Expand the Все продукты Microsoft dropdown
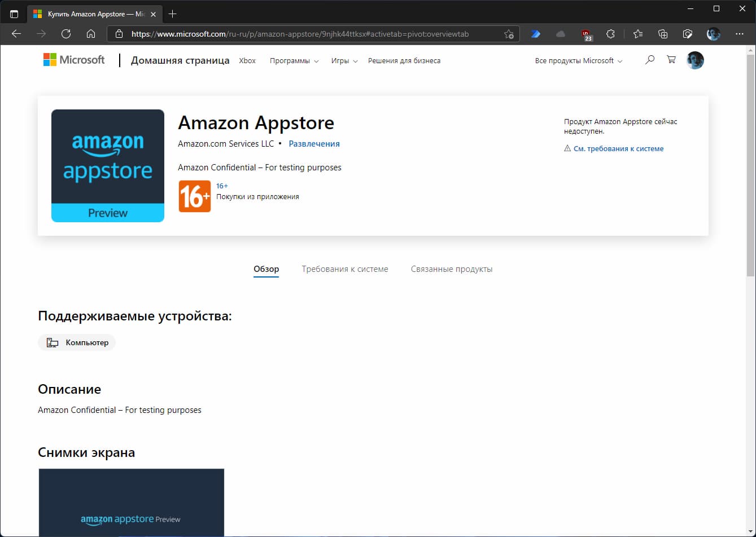Screen dimensions: 756x537 [x=579, y=60]
